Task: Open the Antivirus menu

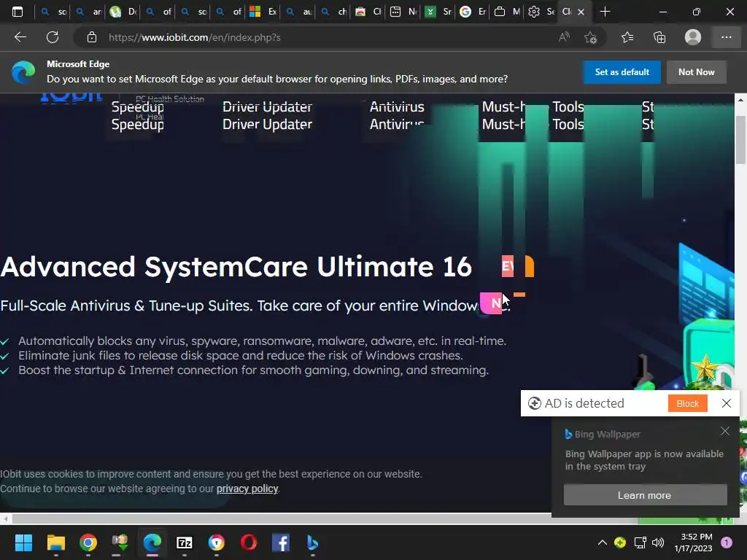Action: [x=397, y=124]
